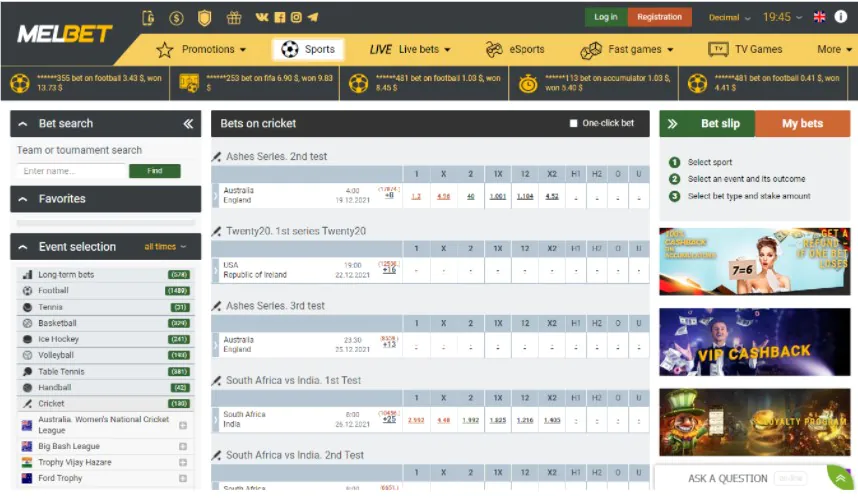Select odds 1.2 for Australia win
This screenshot has width=858, height=499.
(416, 196)
